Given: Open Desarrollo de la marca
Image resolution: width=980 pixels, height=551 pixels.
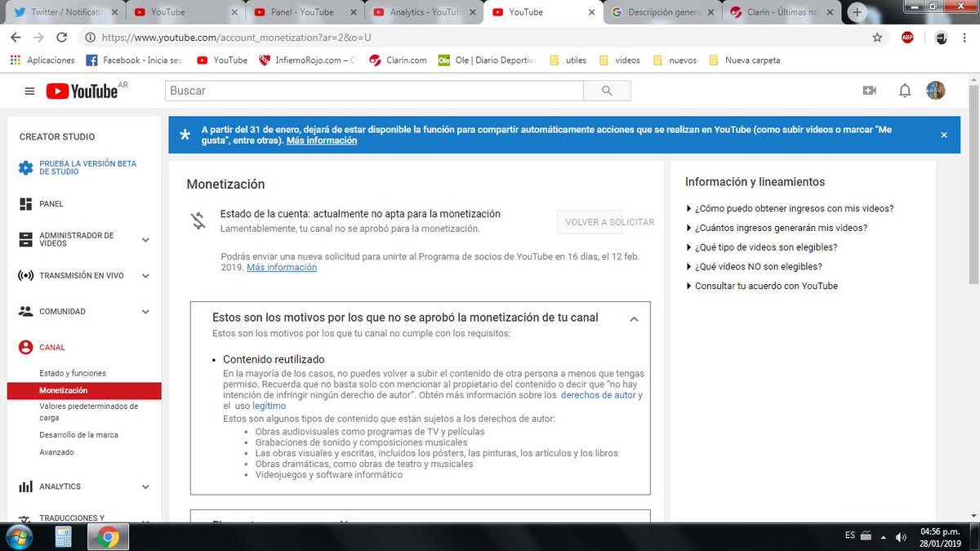Looking at the screenshot, I should click(78, 434).
